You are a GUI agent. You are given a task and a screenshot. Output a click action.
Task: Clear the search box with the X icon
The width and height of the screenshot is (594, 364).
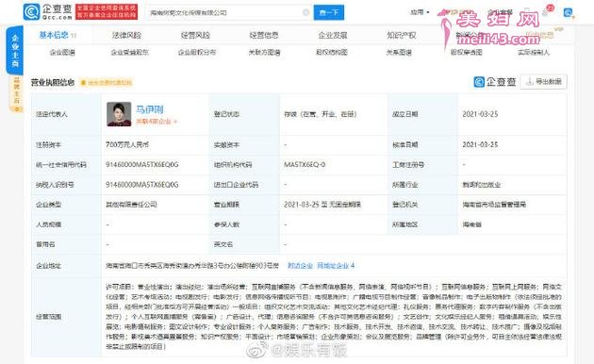[x=306, y=12]
